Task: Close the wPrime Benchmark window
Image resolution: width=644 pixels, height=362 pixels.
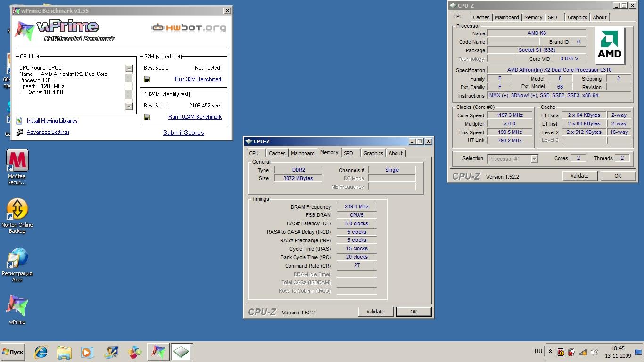Action: 227,10
